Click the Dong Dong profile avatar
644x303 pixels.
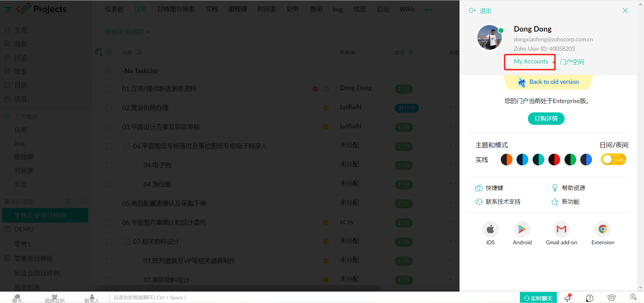pyautogui.click(x=490, y=38)
